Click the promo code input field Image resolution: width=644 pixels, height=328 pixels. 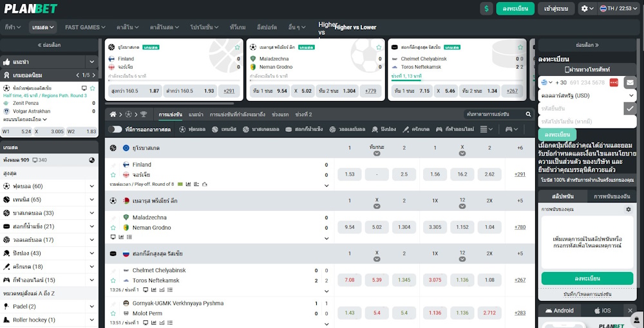click(587, 122)
